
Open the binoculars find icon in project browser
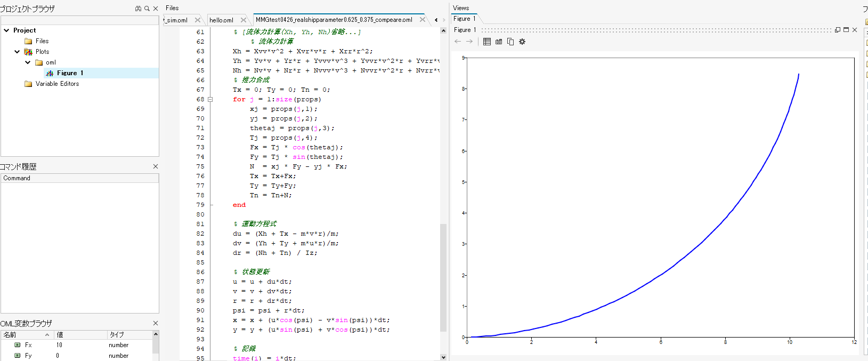click(x=139, y=9)
